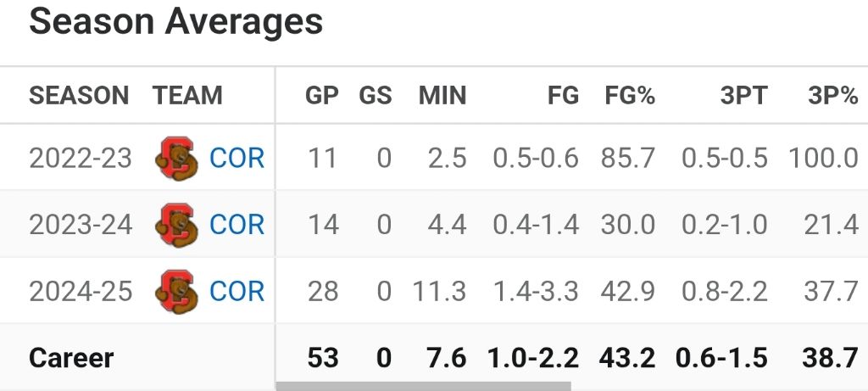
Task: Select the GP column header
Action: pos(321,96)
